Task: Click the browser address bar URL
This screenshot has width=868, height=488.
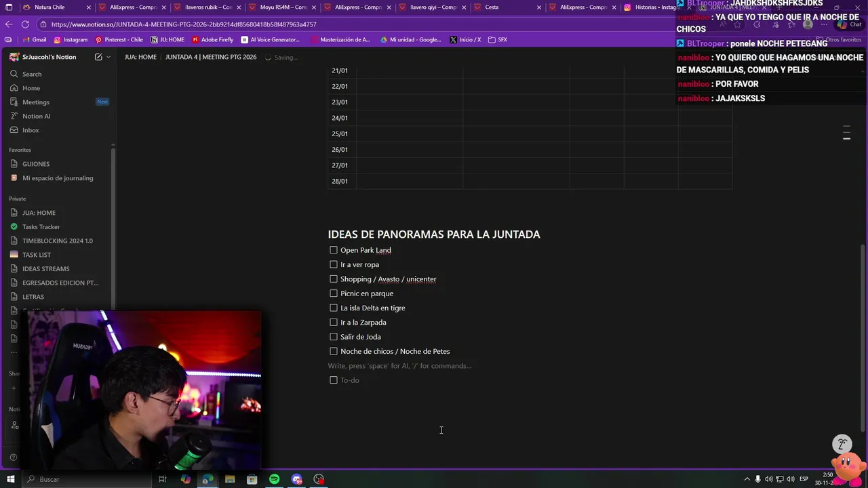Action: click(184, 24)
